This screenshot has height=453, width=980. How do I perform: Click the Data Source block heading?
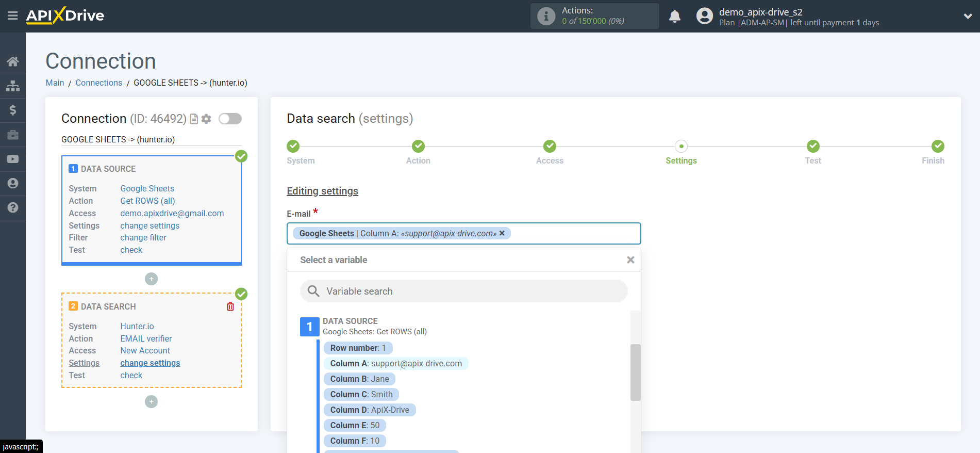[108, 169]
